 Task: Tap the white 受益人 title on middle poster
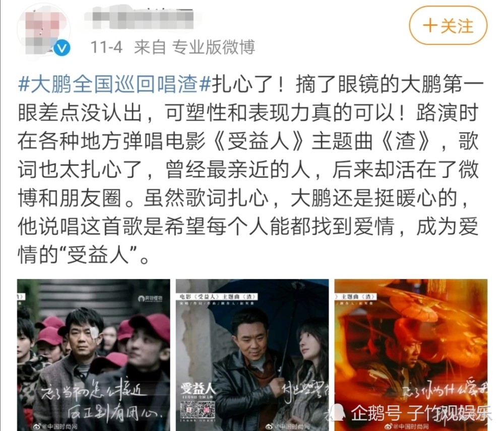[198, 389]
